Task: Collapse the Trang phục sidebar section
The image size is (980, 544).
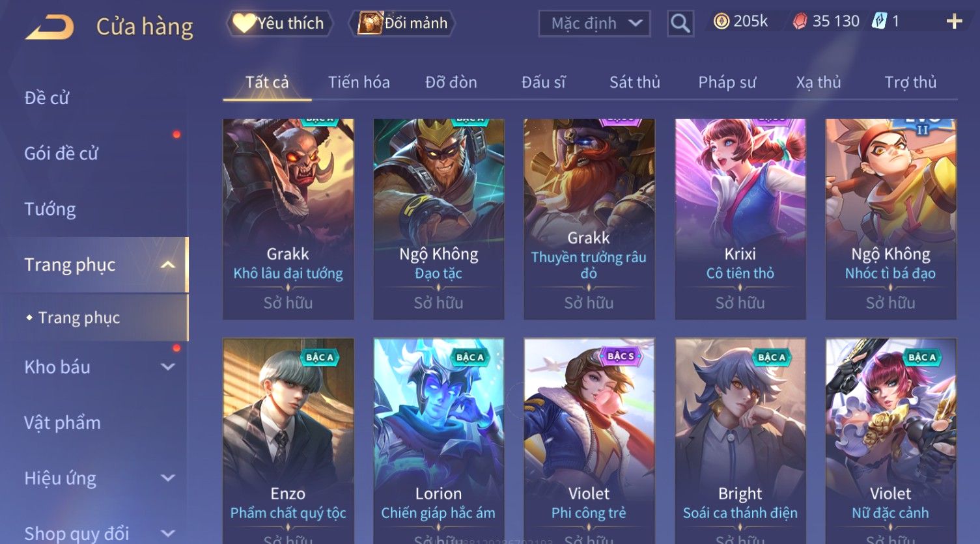Action: pos(168,265)
